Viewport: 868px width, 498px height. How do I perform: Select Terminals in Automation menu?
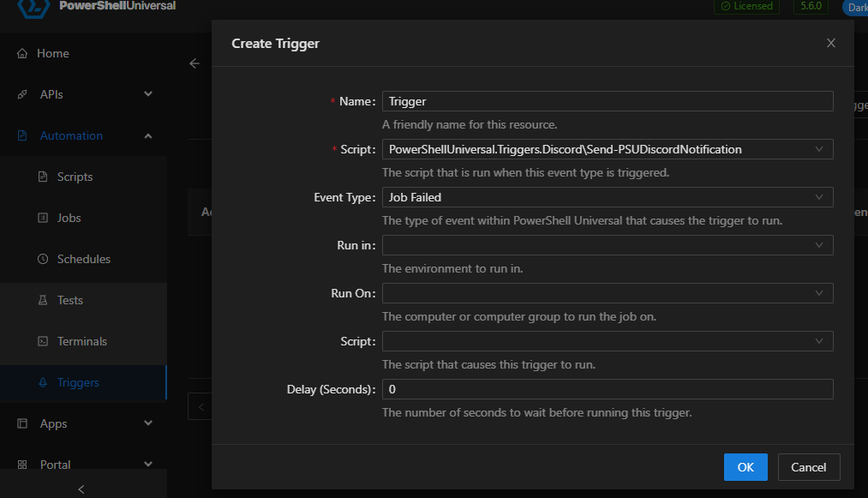click(x=83, y=341)
